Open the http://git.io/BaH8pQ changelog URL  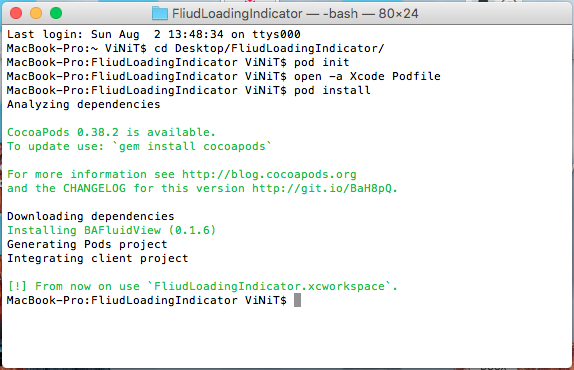(x=322, y=188)
